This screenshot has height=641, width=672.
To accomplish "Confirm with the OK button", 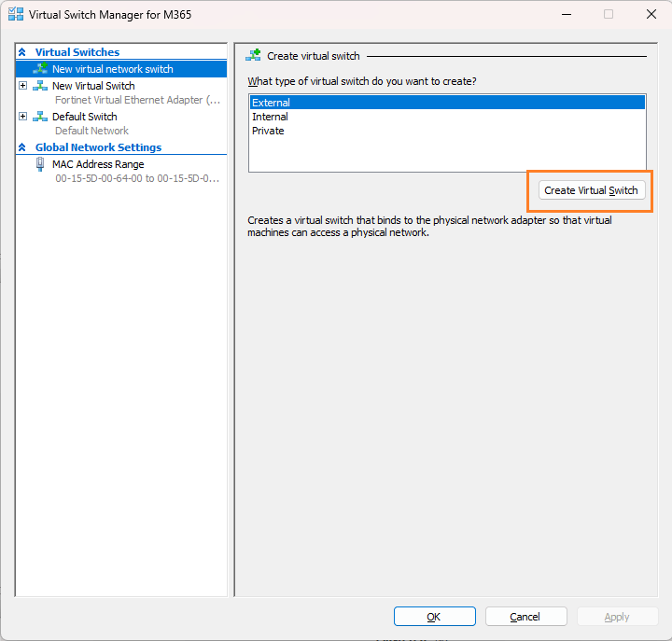I will pos(435,617).
